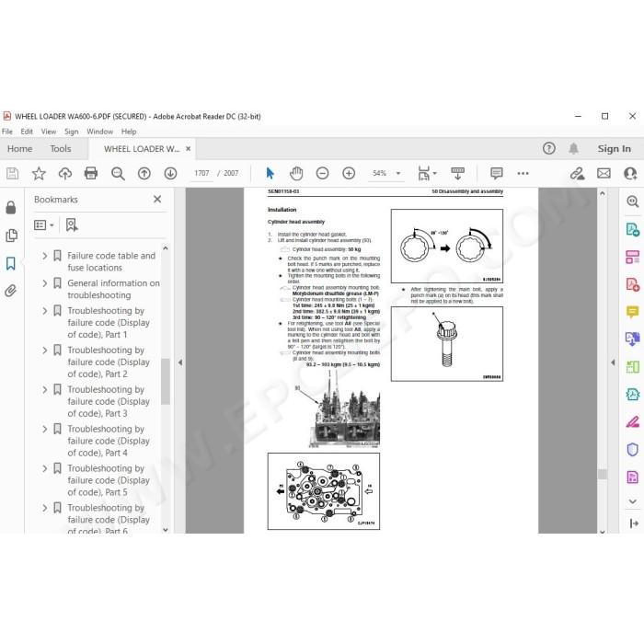
Task: Close the WHEEL LOADER document tab
Action: 188,149
